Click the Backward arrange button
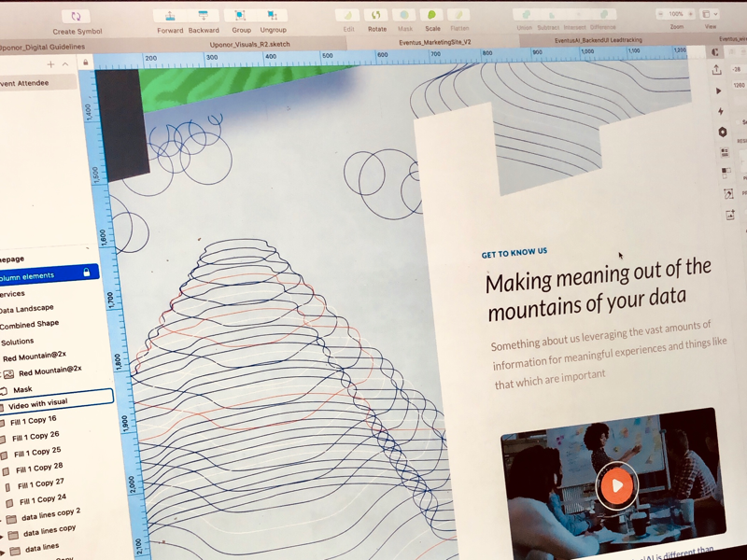Viewport: 747px width, 560px height. pyautogui.click(x=203, y=16)
